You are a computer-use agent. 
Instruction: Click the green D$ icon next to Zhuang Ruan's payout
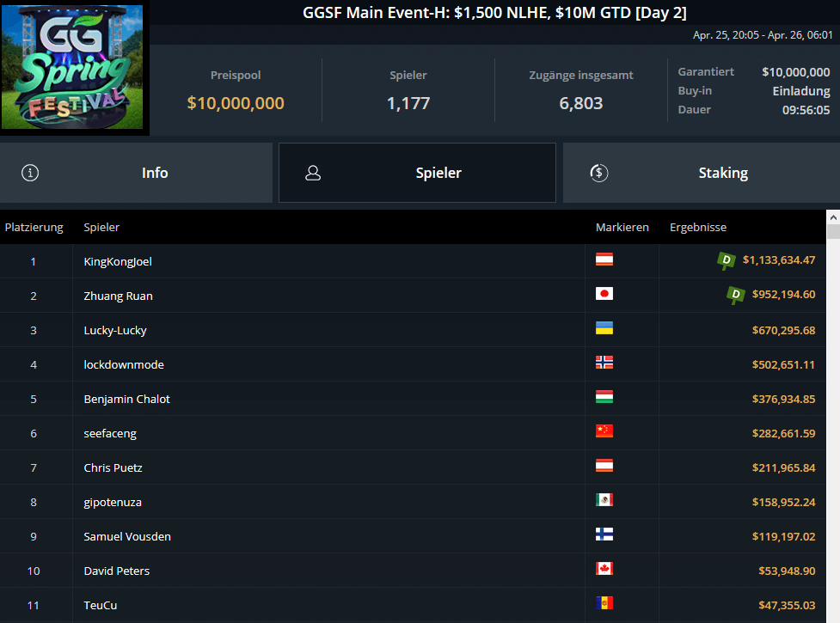point(735,295)
